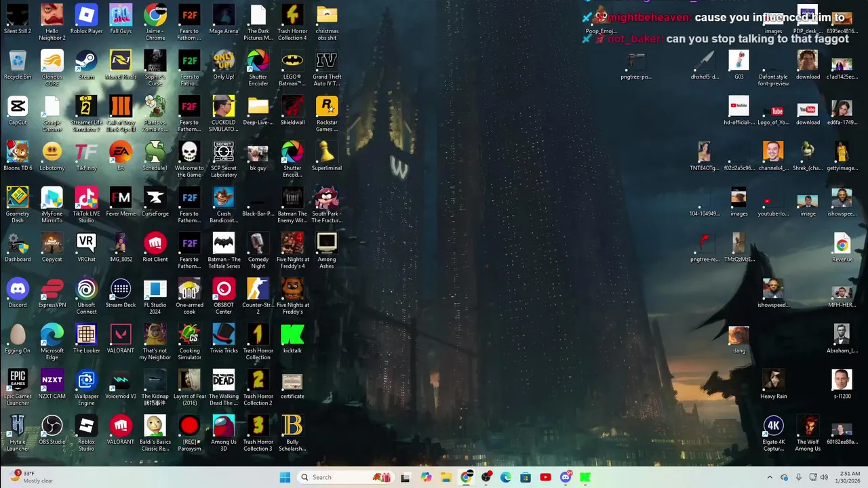Open the volume control in tray
This screenshot has height=488, width=868.
point(824,477)
